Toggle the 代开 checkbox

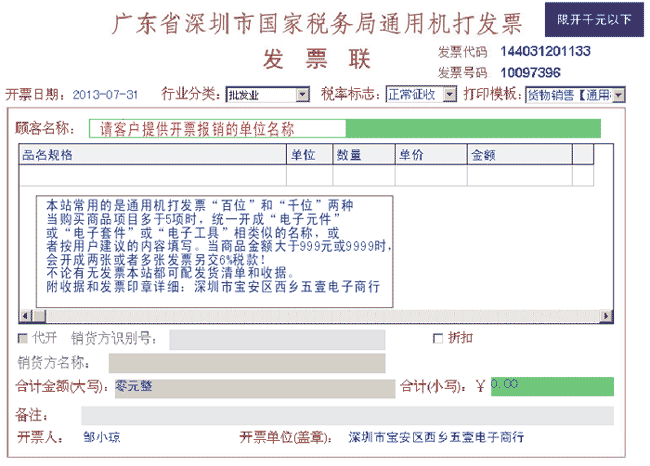click(x=23, y=338)
